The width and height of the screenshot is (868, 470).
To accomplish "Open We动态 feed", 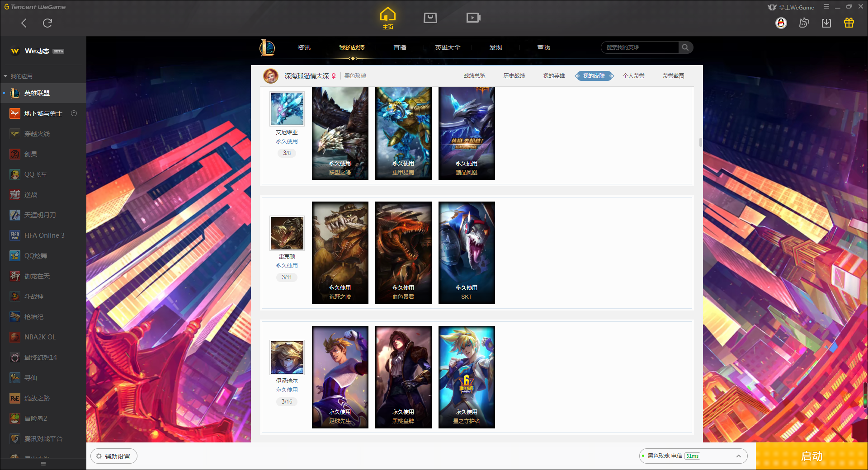I will point(37,51).
